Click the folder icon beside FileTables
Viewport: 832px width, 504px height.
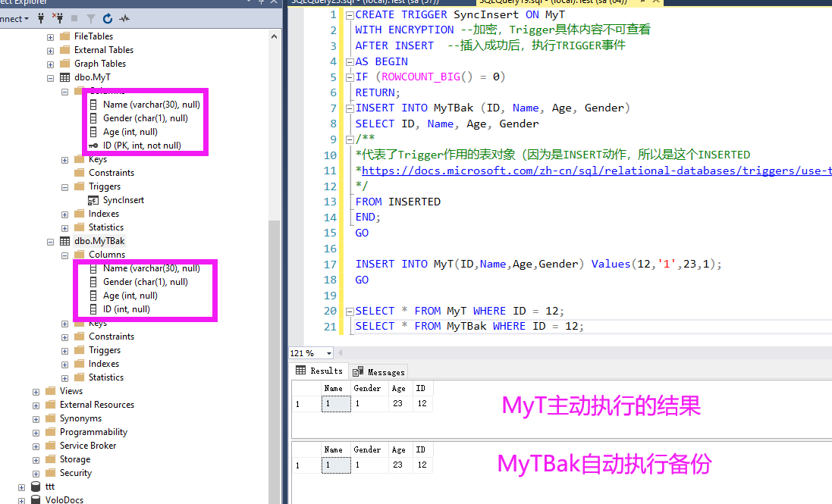click(x=64, y=36)
